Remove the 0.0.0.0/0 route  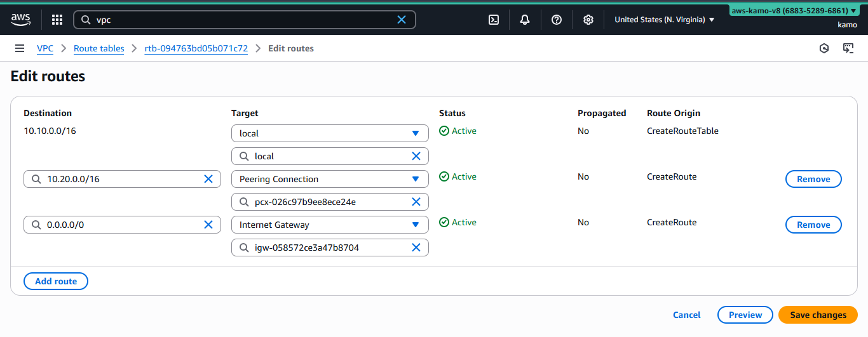pyautogui.click(x=813, y=225)
